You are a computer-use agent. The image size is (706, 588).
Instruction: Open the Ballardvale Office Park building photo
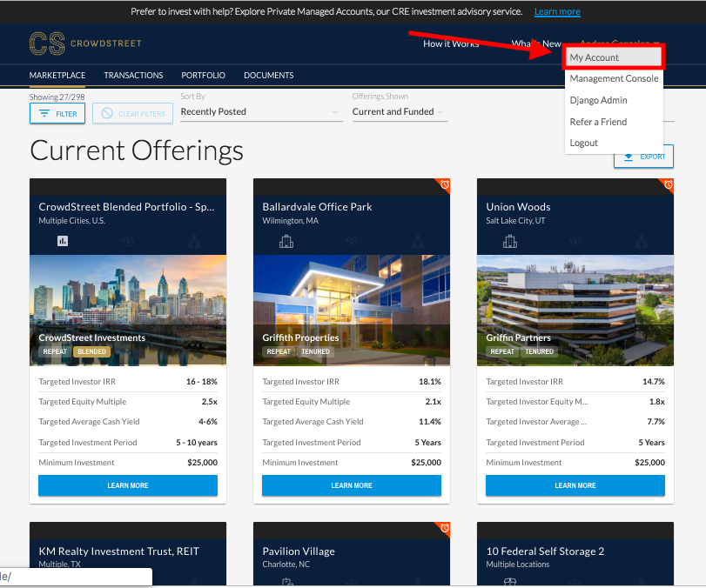coord(352,311)
